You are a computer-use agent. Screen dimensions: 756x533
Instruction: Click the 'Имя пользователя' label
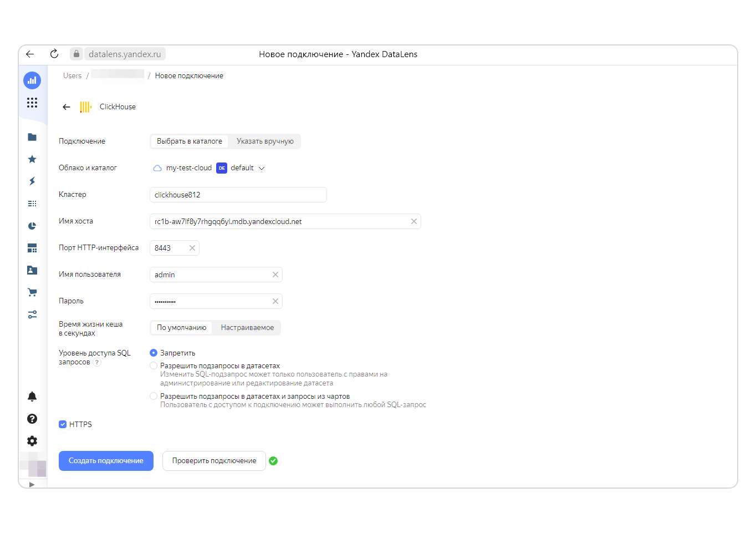[x=90, y=275]
